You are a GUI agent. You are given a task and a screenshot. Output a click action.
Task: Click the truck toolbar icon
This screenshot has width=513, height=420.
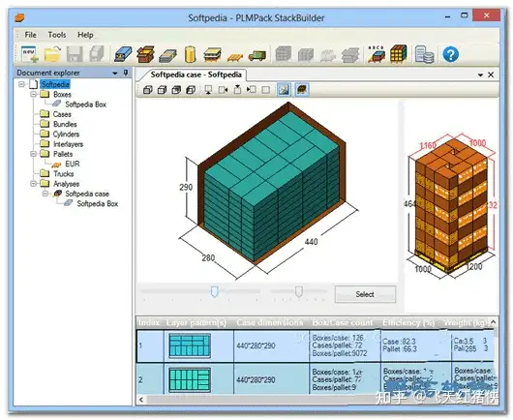click(257, 55)
